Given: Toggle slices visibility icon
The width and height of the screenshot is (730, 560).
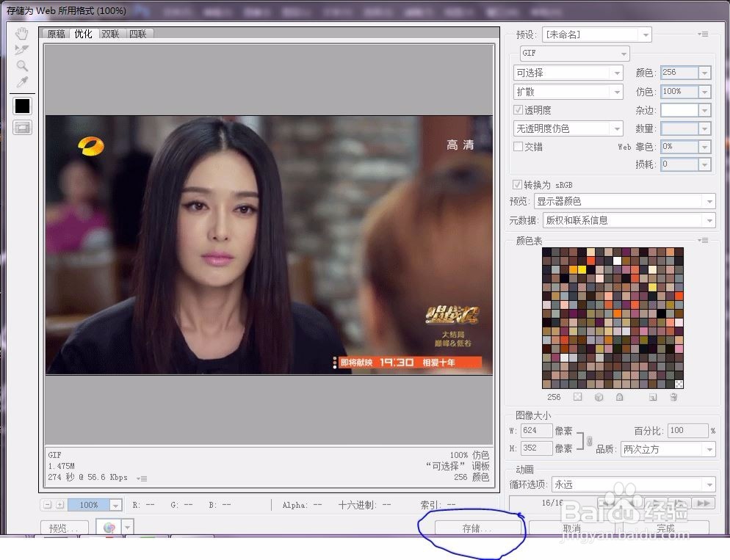Looking at the screenshot, I should [22, 127].
